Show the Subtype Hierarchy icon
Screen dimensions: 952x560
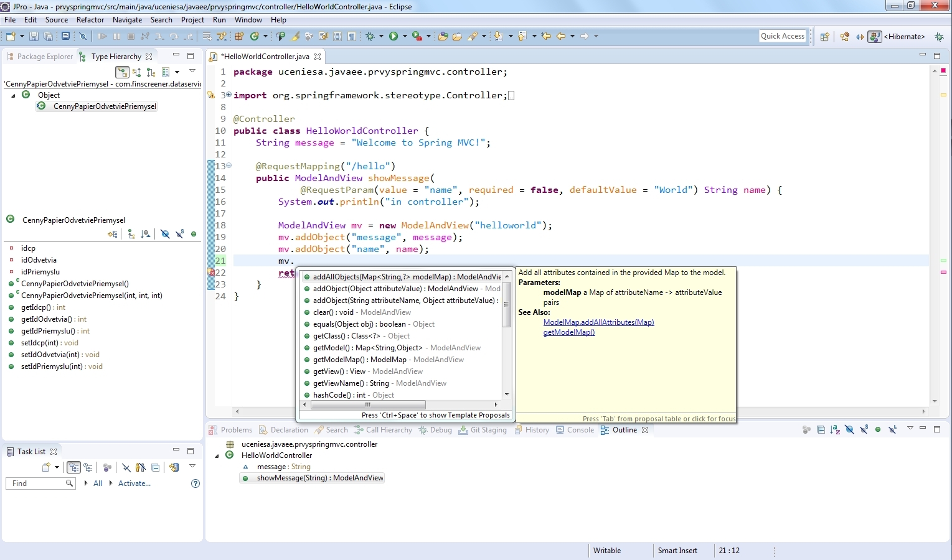(151, 72)
